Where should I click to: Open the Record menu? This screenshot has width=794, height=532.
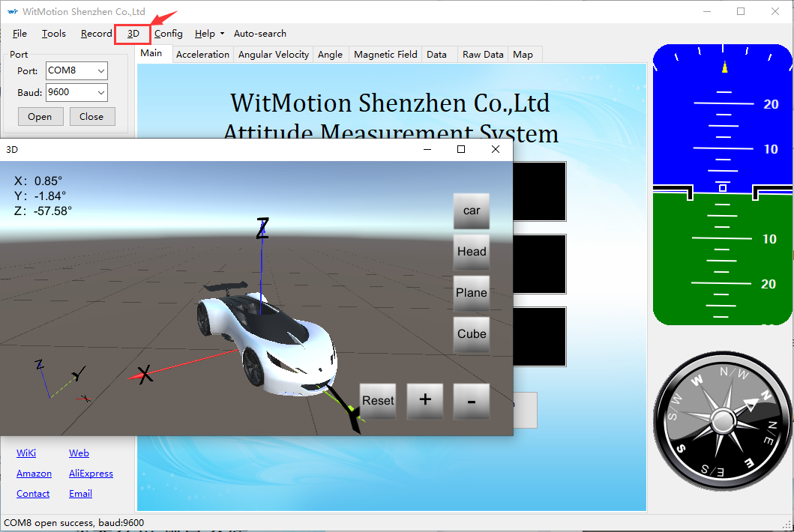coord(96,34)
